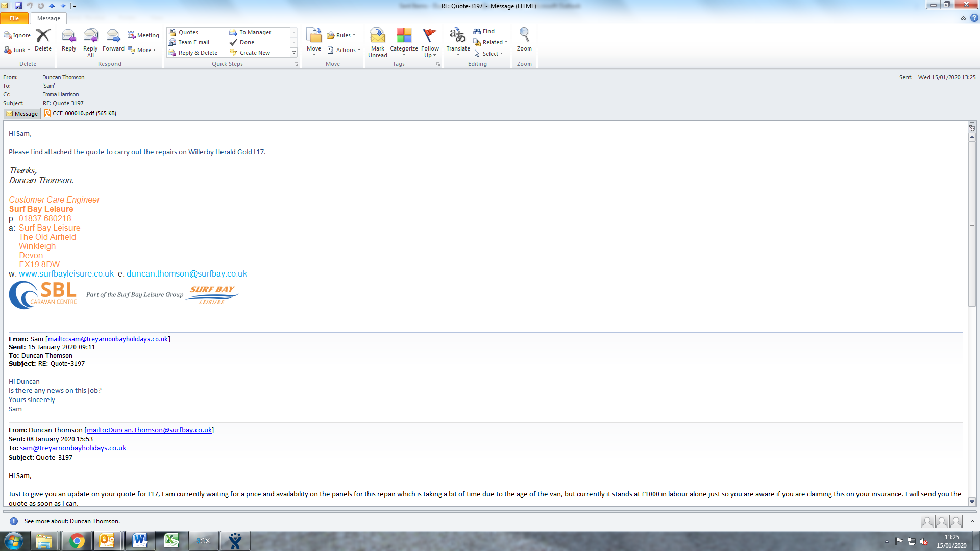Switch to the Message ribbon tab
Viewport: 980px width, 551px height.
click(48, 18)
